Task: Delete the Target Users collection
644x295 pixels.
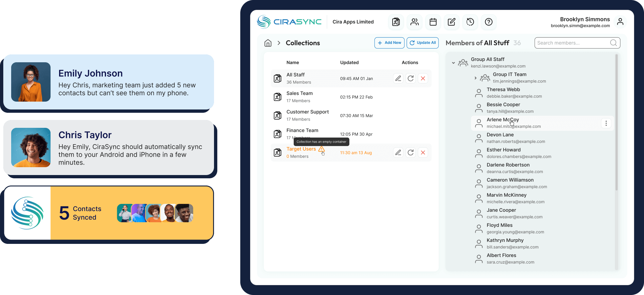Action: 423,152
